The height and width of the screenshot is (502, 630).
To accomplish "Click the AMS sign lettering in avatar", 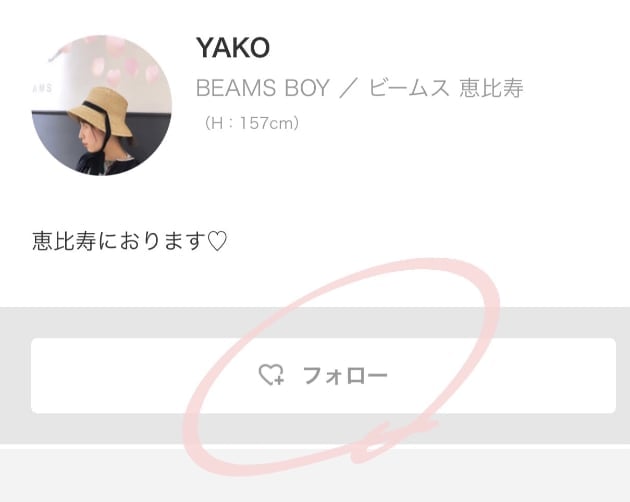I will tap(43, 88).
